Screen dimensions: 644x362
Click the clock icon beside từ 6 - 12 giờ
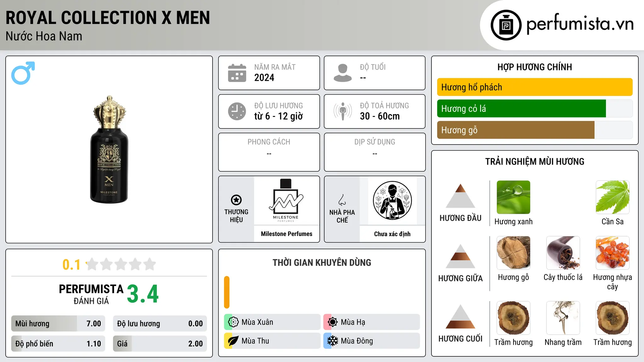pyautogui.click(x=237, y=111)
